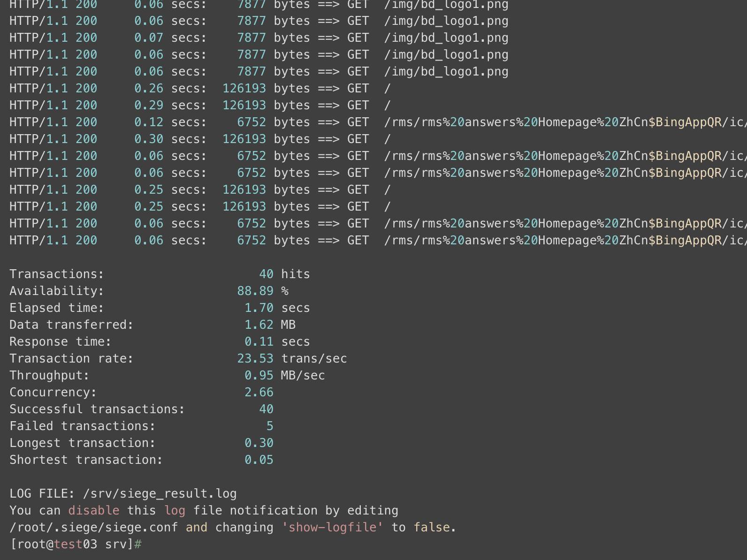The image size is (747, 560).
Task: Select the 0.30 secs response line time
Action: pos(170,139)
